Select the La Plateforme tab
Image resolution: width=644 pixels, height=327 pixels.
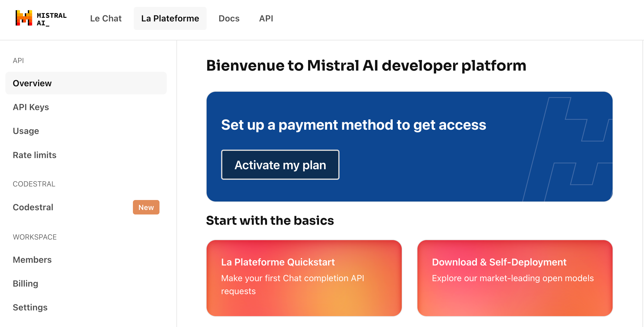click(170, 18)
